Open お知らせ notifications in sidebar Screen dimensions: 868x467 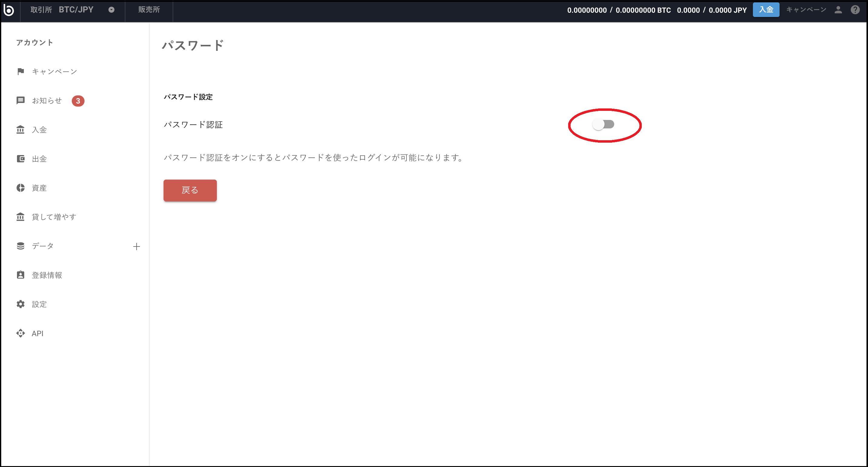click(x=47, y=101)
